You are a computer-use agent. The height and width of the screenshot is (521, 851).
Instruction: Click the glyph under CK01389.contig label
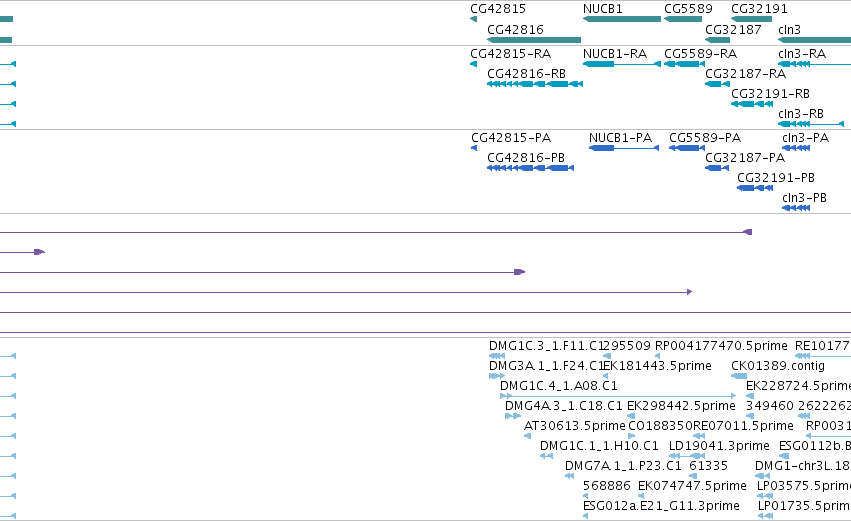pos(739,376)
